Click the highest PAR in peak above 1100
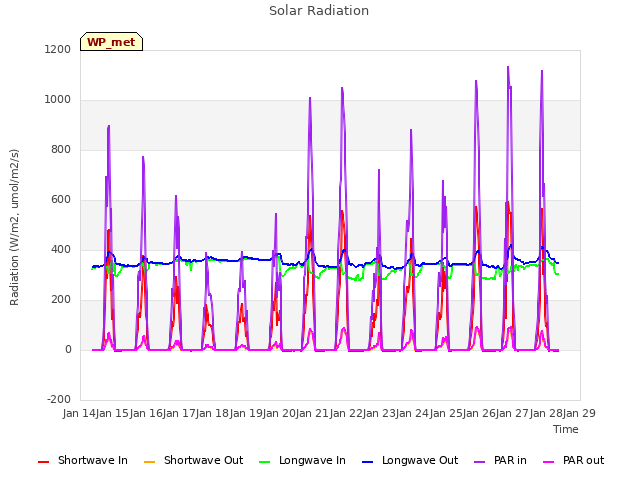Image resolution: width=640 pixels, height=480 pixels. pos(508,67)
